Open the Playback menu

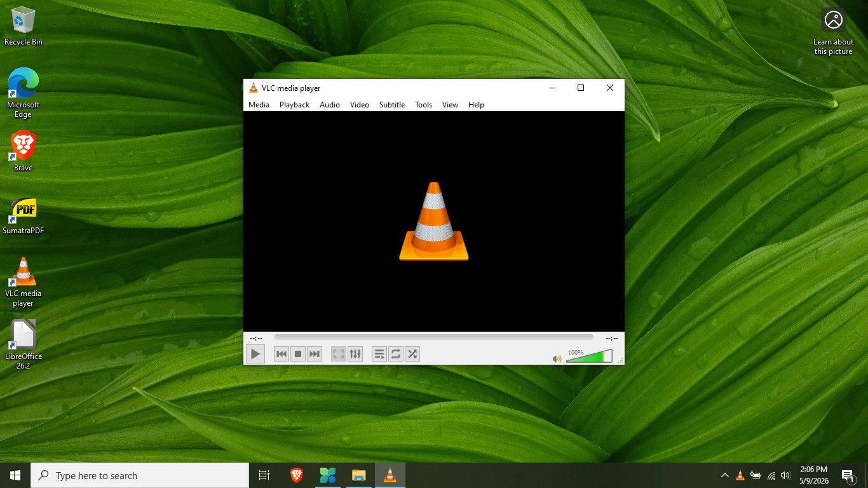pyautogui.click(x=294, y=105)
